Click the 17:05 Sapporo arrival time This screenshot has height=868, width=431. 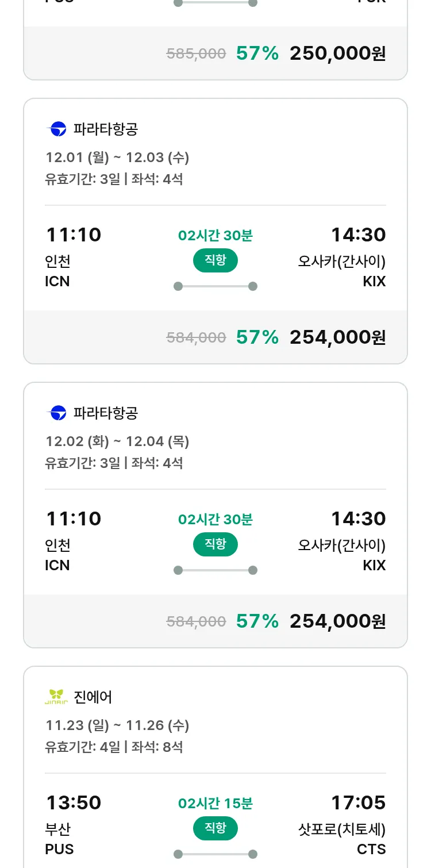[358, 802]
